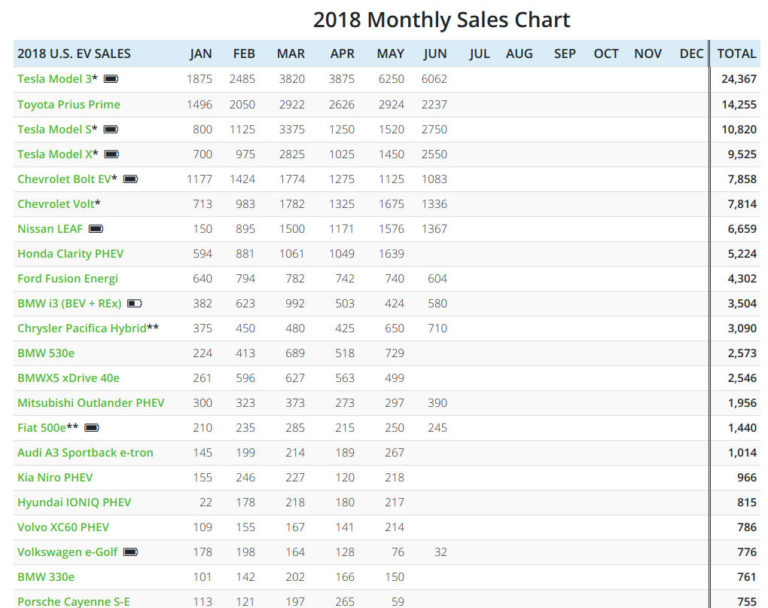Select Tesla Model 3 May value 6250
This screenshot has height=608, width=768.
tap(391, 79)
